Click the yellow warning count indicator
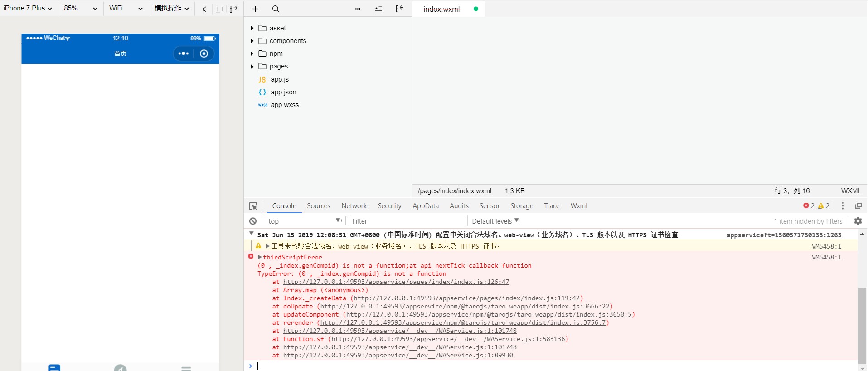 pos(824,206)
